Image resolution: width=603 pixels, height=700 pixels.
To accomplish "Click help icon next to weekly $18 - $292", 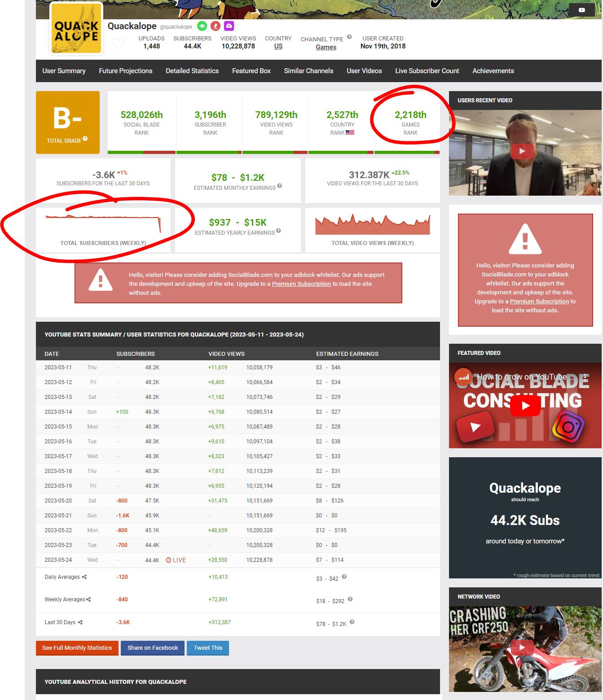I will click(x=350, y=599).
